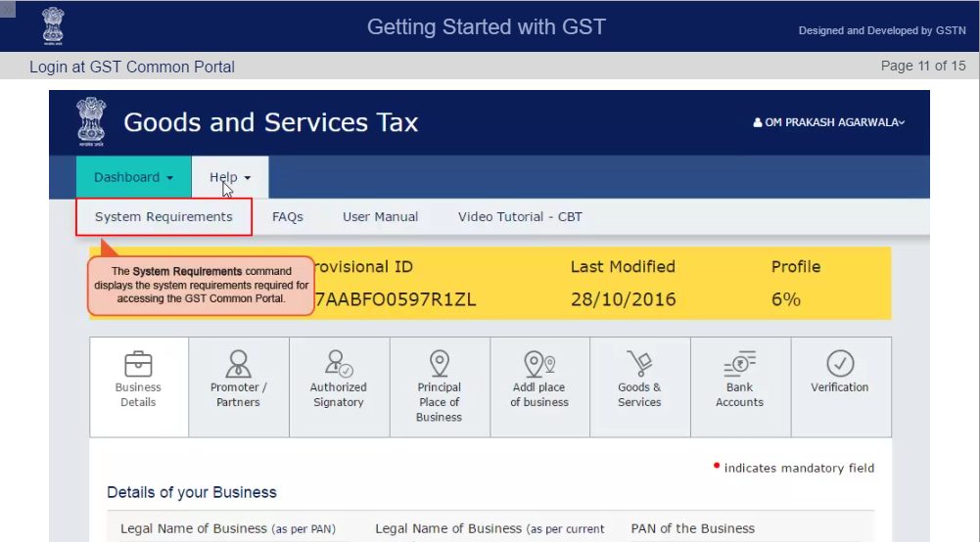Click the Goods & Services trolley icon

coord(639,363)
